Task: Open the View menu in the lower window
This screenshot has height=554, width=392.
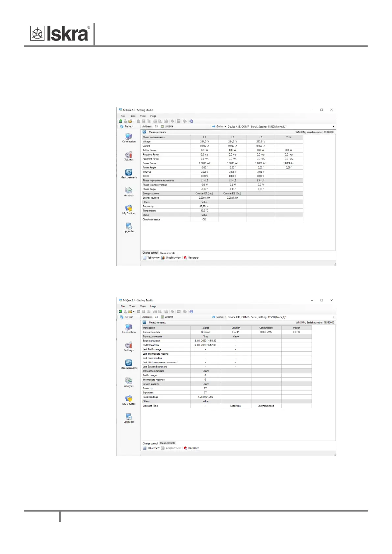Action: (143, 306)
